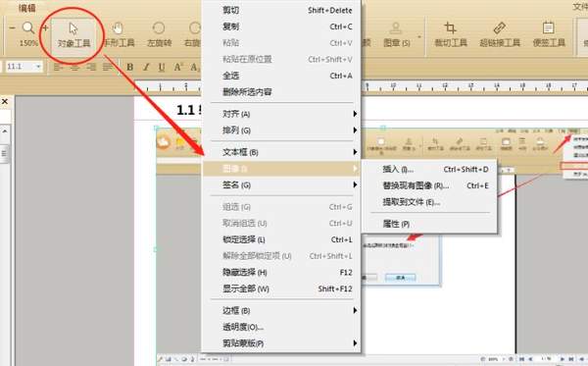The height and width of the screenshot is (366, 588).
Task: Apply superscript formatting
Action: (177, 67)
